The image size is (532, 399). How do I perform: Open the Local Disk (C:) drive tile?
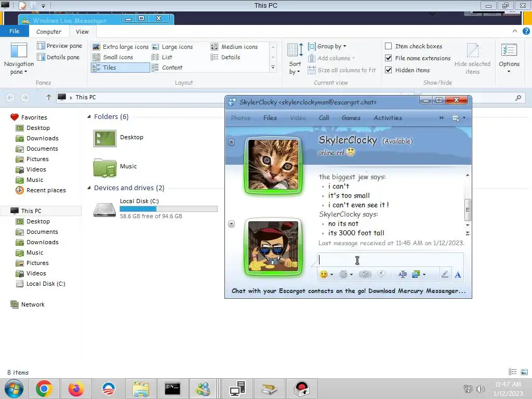155,209
